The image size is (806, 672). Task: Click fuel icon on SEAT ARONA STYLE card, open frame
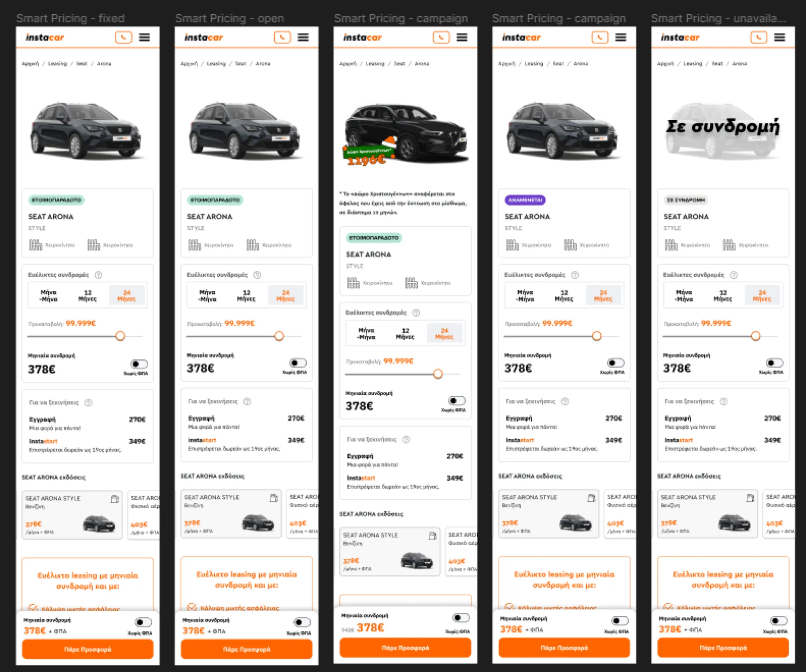(x=274, y=498)
